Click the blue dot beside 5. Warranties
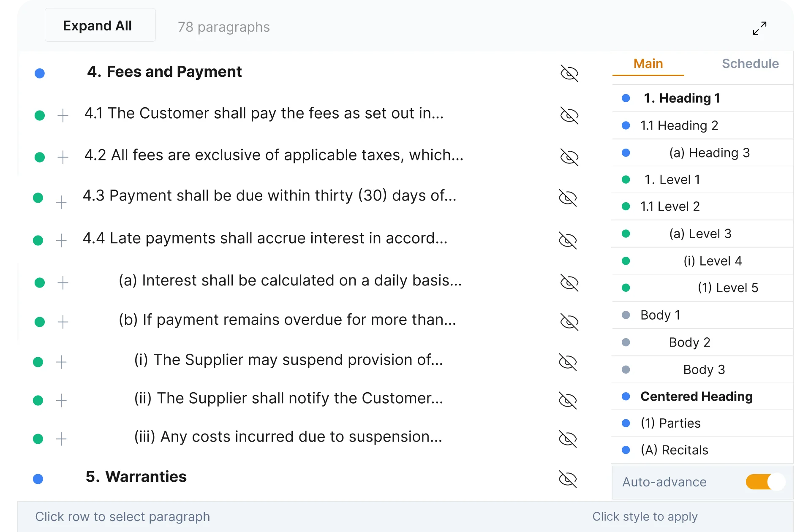This screenshot has height=532, width=811. pos(38,479)
